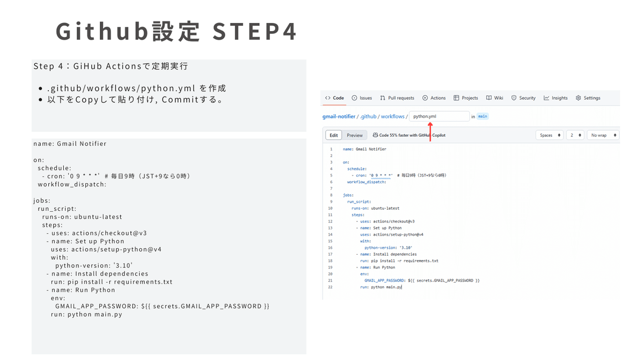Open Actions via its play icon
Image resolution: width=644 pixels, height=357 pixels.
coord(425,98)
